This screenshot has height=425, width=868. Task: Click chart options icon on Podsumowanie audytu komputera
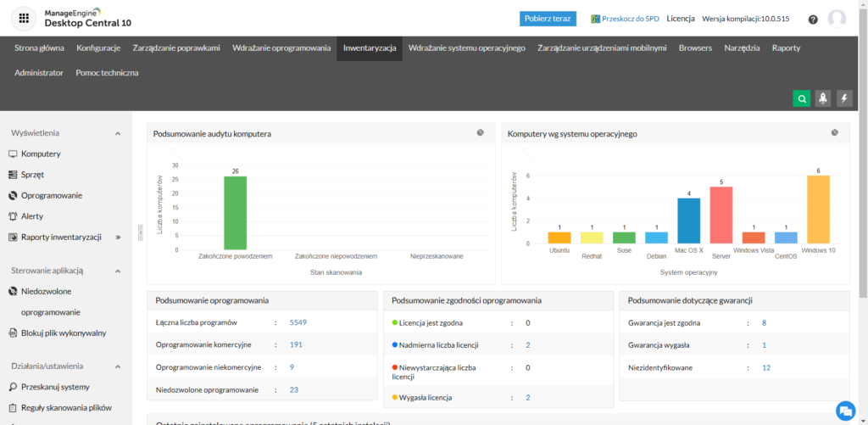[480, 133]
